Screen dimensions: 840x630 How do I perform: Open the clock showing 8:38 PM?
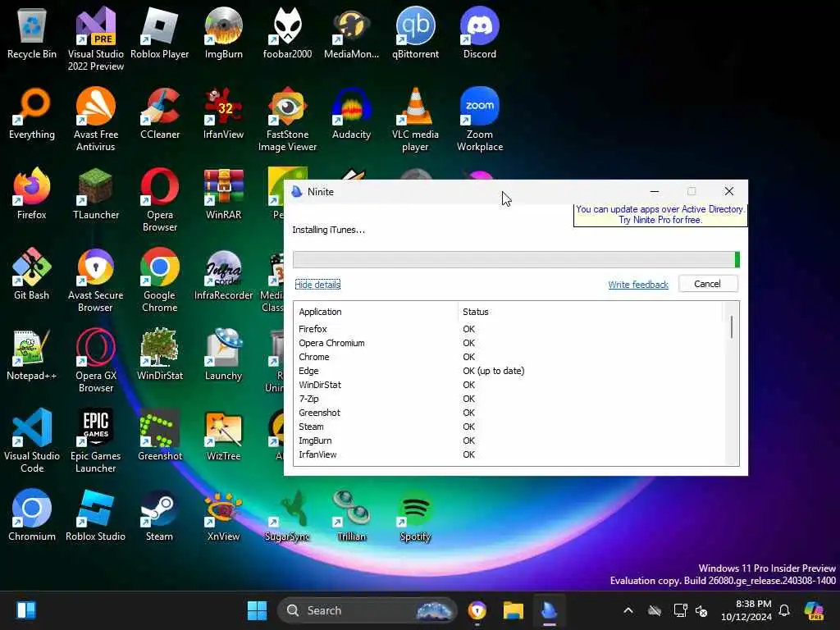[x=746, y=610]
